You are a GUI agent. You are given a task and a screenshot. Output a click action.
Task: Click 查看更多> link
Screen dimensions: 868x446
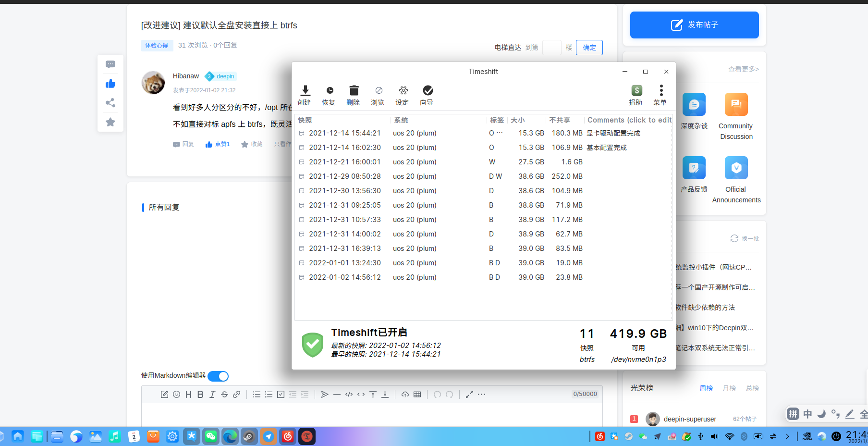click(x=744, y=69)
